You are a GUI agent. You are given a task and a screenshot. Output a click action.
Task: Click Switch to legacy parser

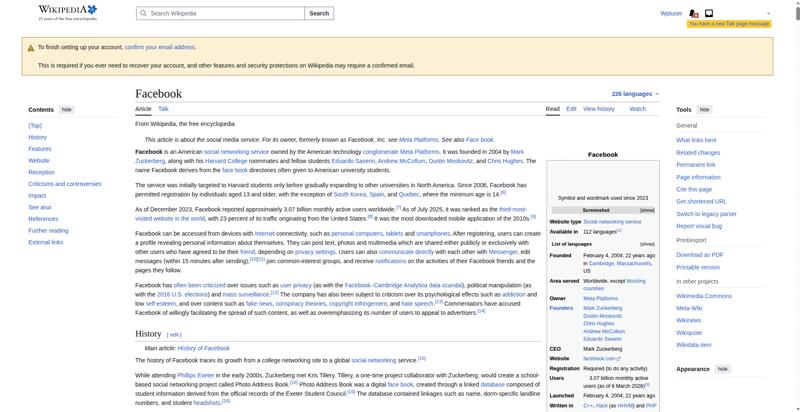pos(707,214)
